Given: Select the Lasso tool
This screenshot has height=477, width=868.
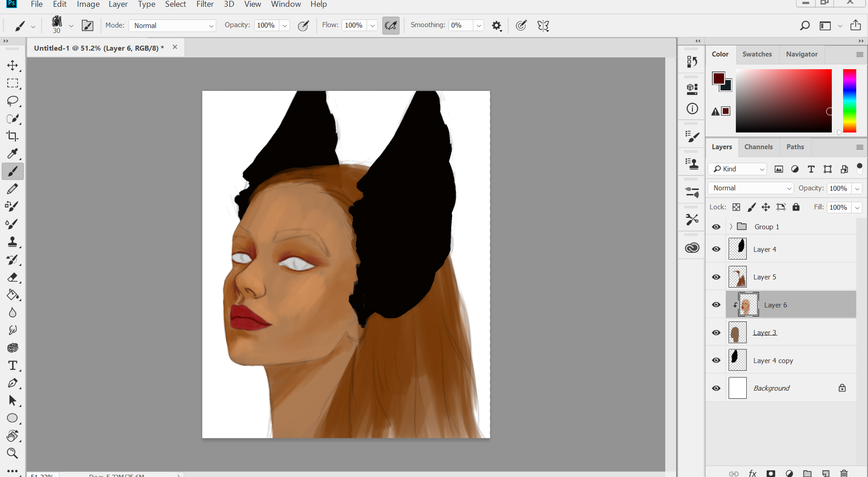Looking at the screenshot, I should [13, 101].
